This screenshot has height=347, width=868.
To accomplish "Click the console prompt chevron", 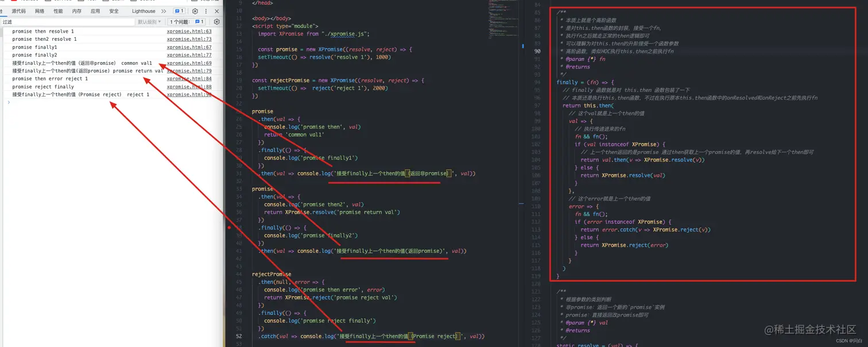I will tap(8, 102).
